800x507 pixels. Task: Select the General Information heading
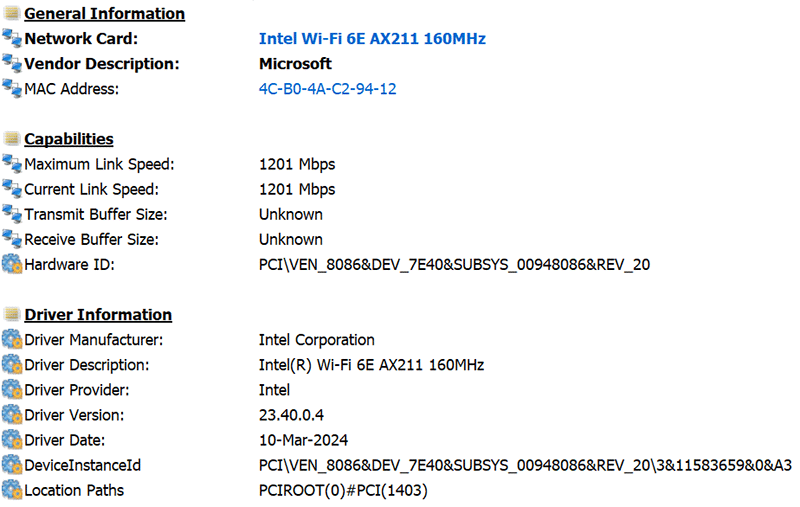click(x=104, y=14)
